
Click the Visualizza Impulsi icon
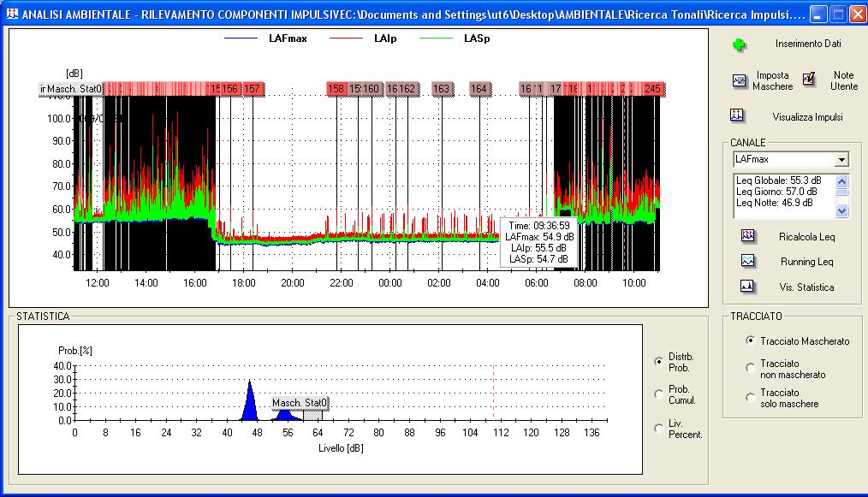pos(737,115)
